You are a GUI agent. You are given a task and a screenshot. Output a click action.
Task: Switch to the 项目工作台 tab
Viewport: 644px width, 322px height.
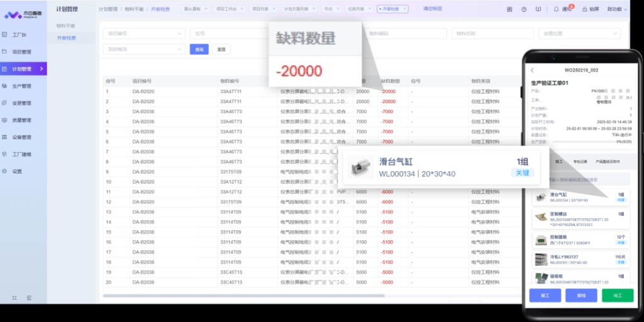[226, 9]
